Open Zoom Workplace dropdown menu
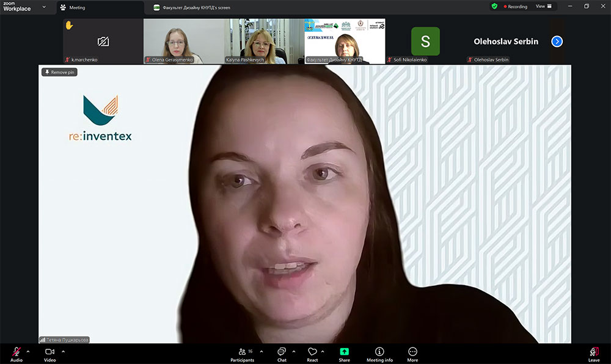The width and height of the screenshot is (611, 364). tap(43, 7)
